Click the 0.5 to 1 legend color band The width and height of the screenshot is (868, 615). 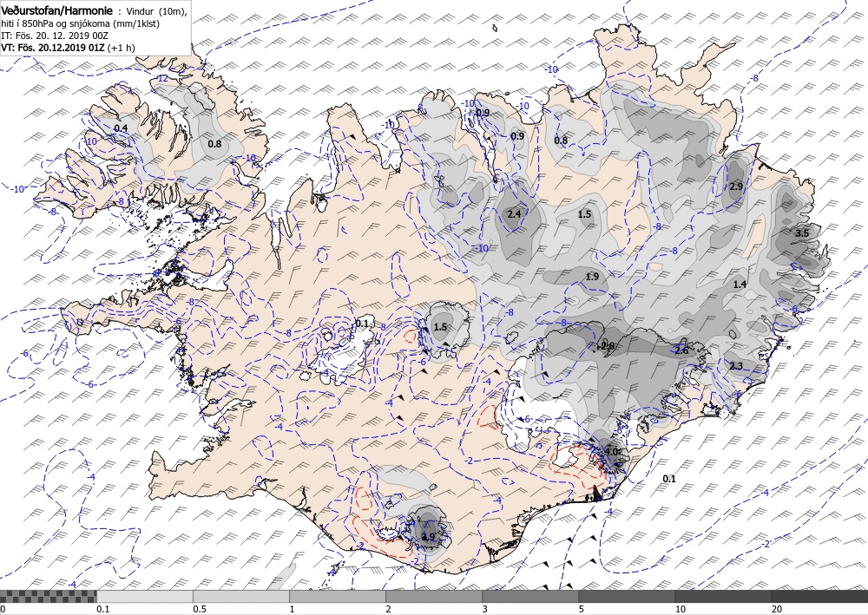[x=241, y=596]
